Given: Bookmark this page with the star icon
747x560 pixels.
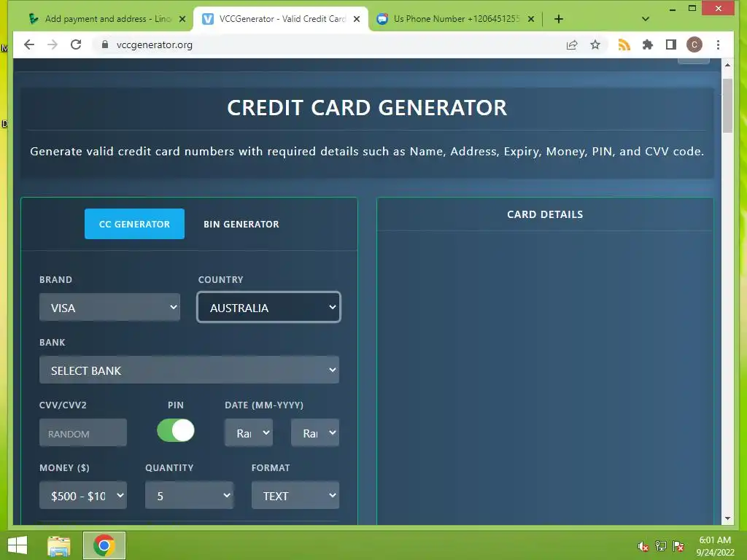Looking at the screenshot, I should [595, 44].
